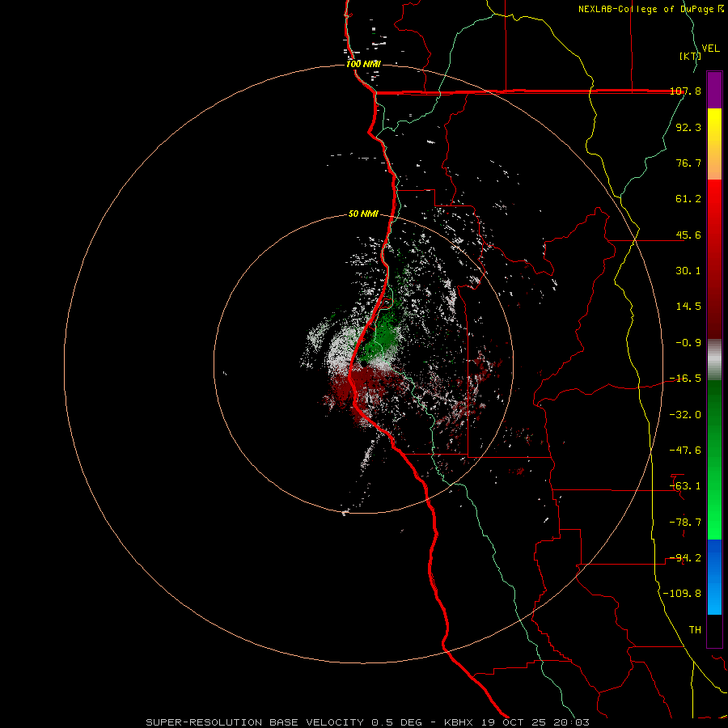728x728 pixels.
Task: Click the blue segment of the color bar
Action: click(714, 577)
